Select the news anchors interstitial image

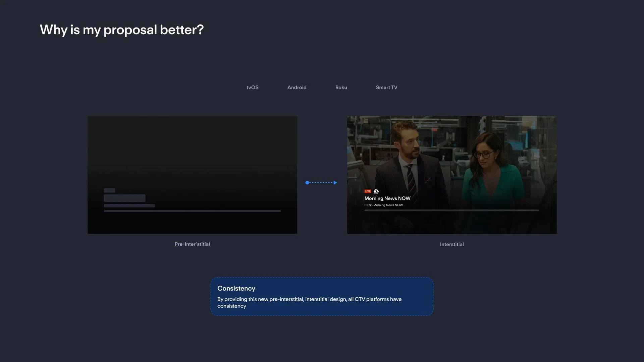pos(452,151)
